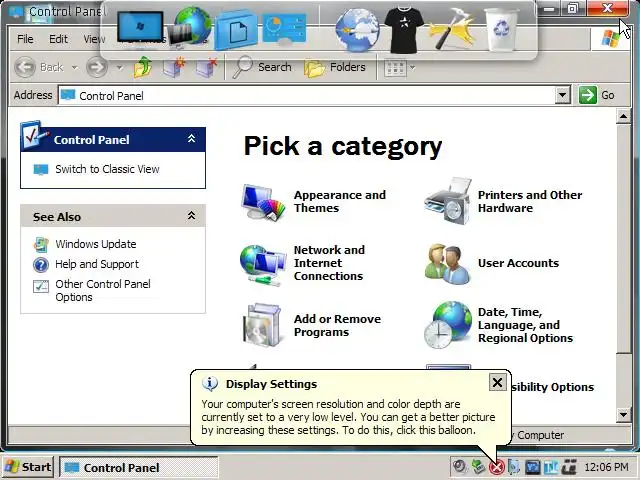Select Control Panel taskbar button
This screenshot has height=480, width=640.
(x=139, y=467)
